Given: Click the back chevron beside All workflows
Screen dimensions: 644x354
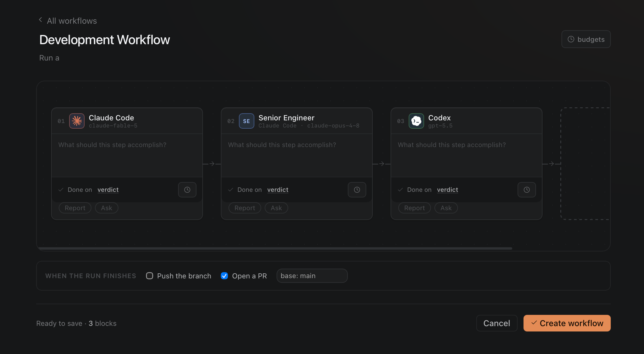Looking at the screenshot, I should pyautogui.click(x=40, y=20).
